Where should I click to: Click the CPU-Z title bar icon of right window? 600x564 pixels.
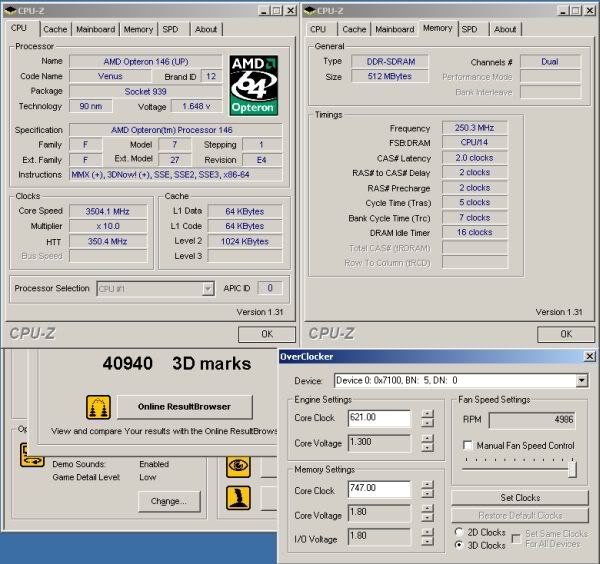pyautogui.click(x=310, y=11)
